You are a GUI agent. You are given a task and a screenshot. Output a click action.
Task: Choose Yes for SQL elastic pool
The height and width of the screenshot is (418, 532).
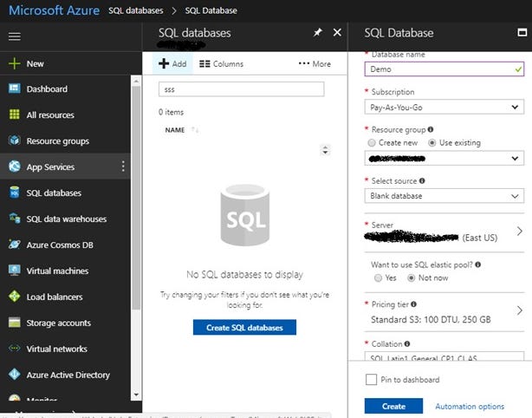coord(378,278)
